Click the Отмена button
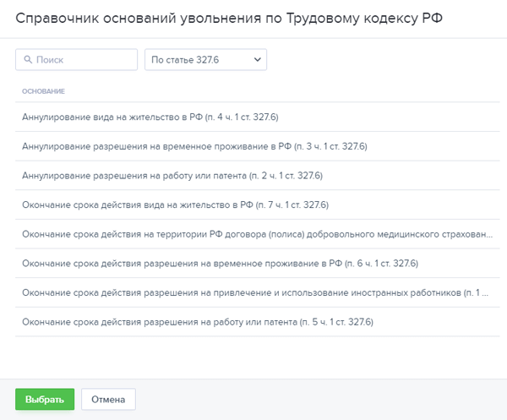The height and width of the screenshot is (420, 507). tap(108, 400)
